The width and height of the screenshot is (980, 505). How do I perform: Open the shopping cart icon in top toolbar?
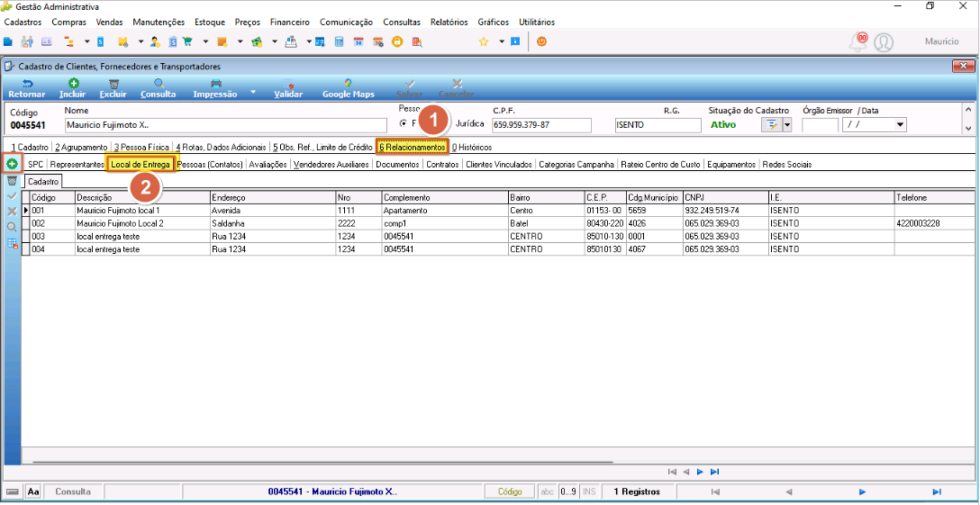pyautogui.click(x=186, y=42)
